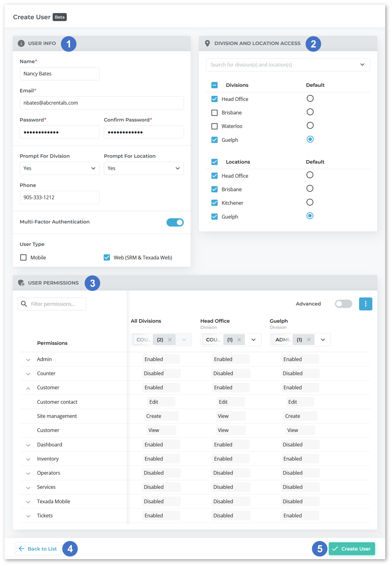Expand the Tickets permissions group
This screenshot has height=566, width=392.
point(28,516)
